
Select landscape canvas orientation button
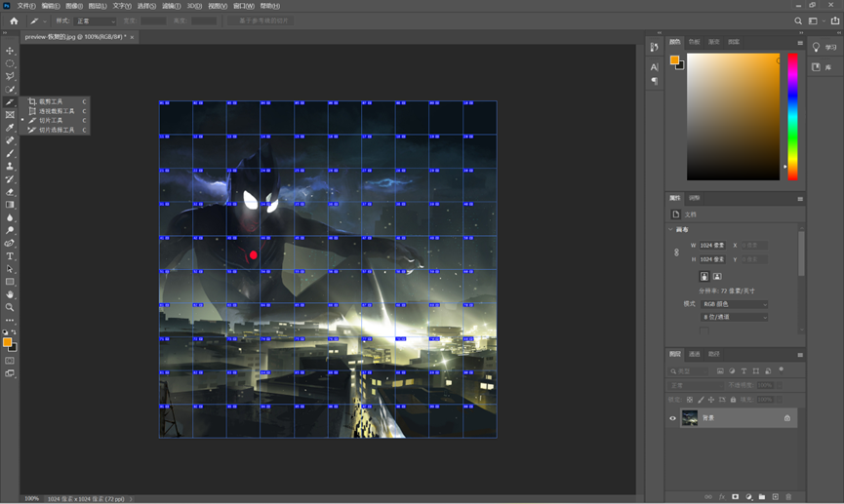click(717, 277)
